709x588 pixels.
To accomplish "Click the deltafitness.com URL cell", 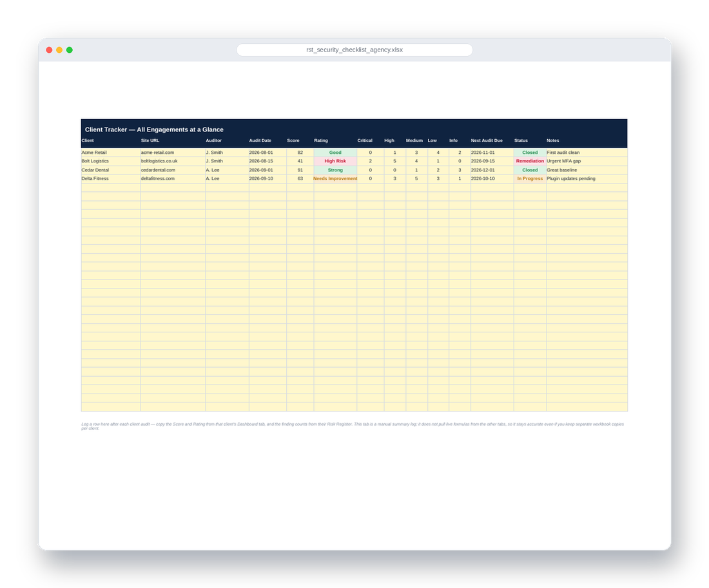I will pyautogui.click(x=173, y=178).
